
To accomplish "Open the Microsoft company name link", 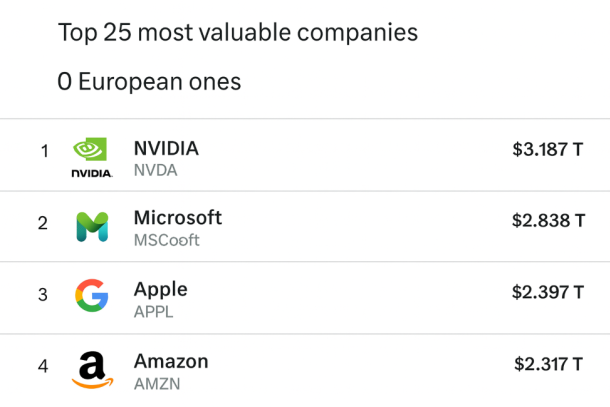I will pos(178,218).
